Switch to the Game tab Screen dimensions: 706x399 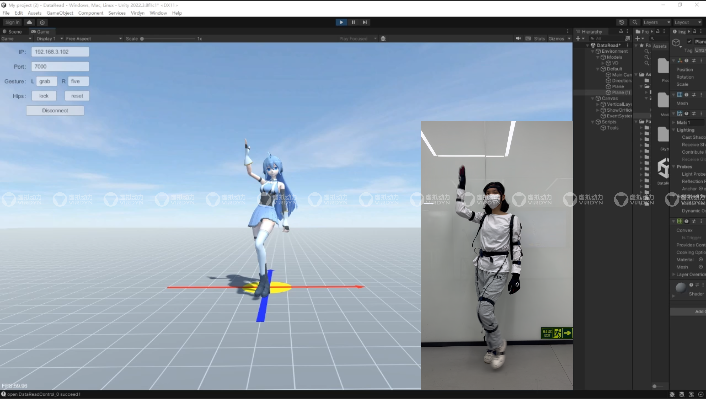41,32
